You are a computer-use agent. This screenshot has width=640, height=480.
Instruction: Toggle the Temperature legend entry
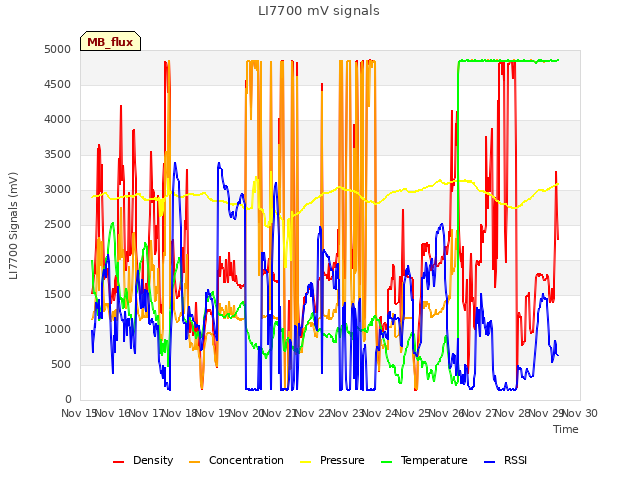tap(424, 460)
